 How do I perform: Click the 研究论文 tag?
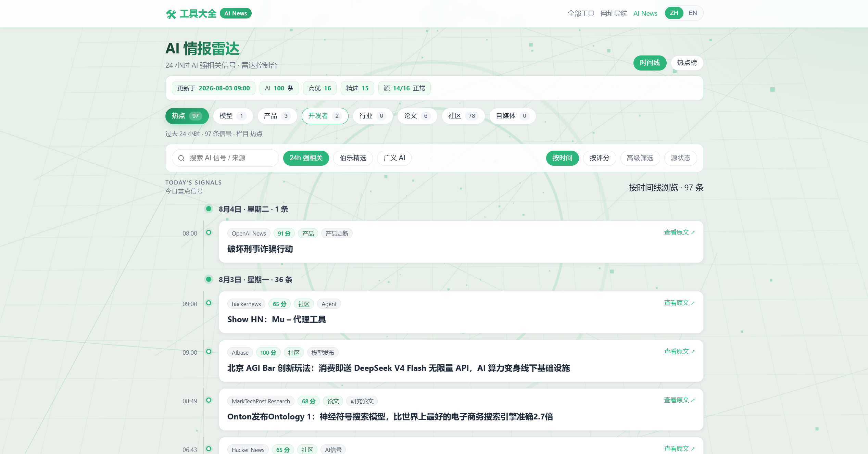click(362, 401)
